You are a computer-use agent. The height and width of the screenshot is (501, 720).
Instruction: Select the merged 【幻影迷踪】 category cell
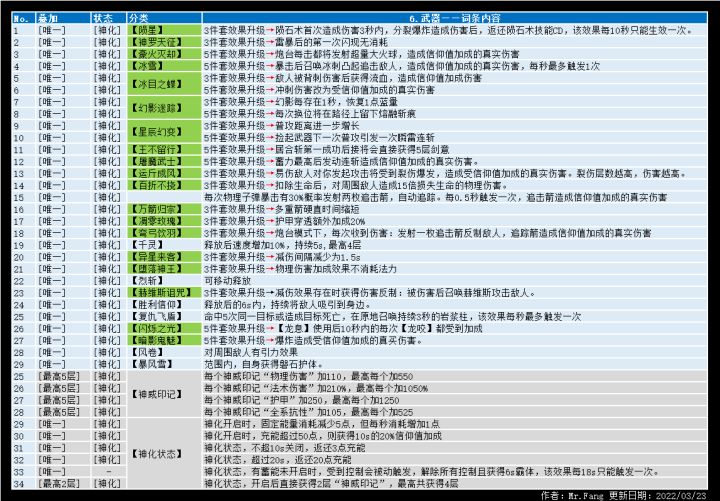click(164, 108)
